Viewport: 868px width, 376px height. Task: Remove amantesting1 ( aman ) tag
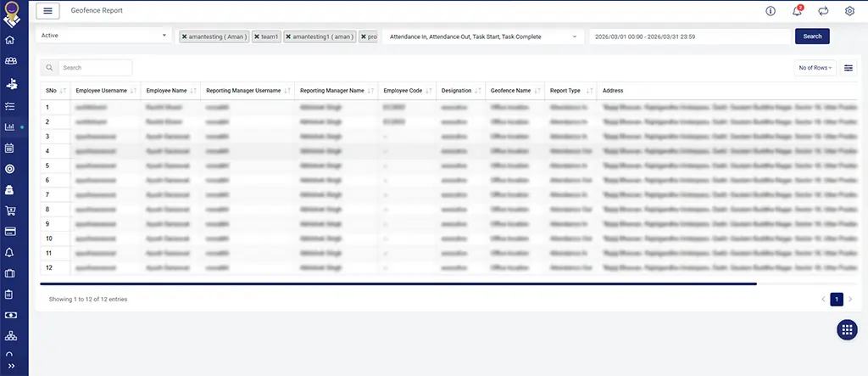pyautogui.click(x=288, y=36)
